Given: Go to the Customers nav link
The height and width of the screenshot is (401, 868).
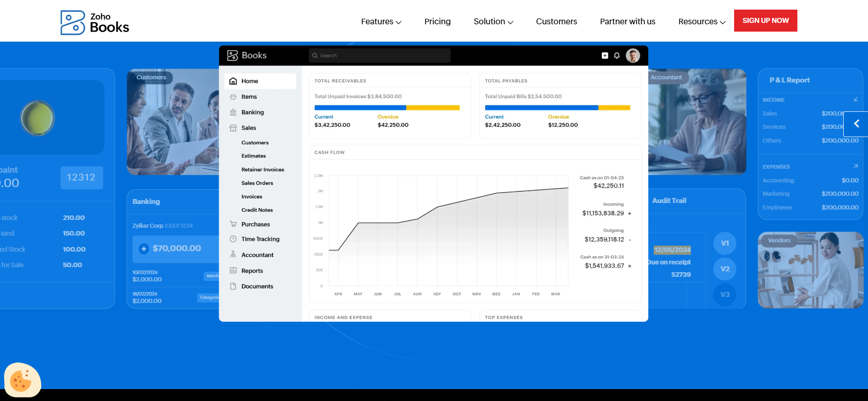Looking at the screenshot, I should pos(556,22).
